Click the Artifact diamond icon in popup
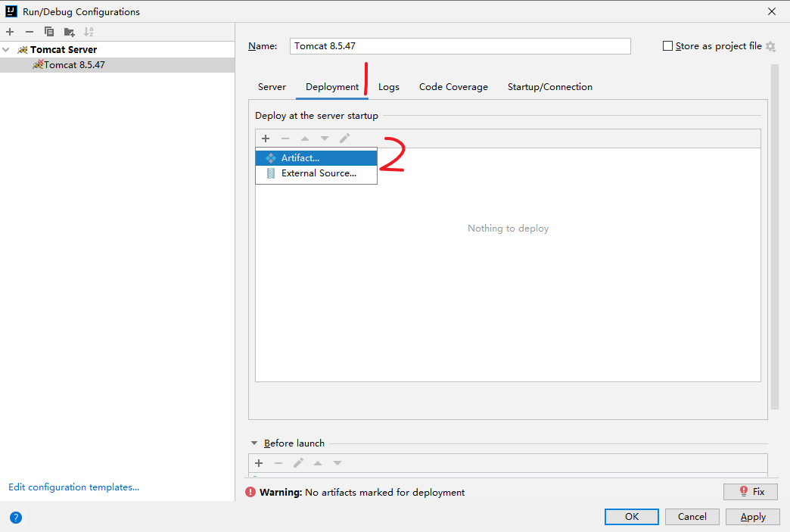 coord(271,158)
